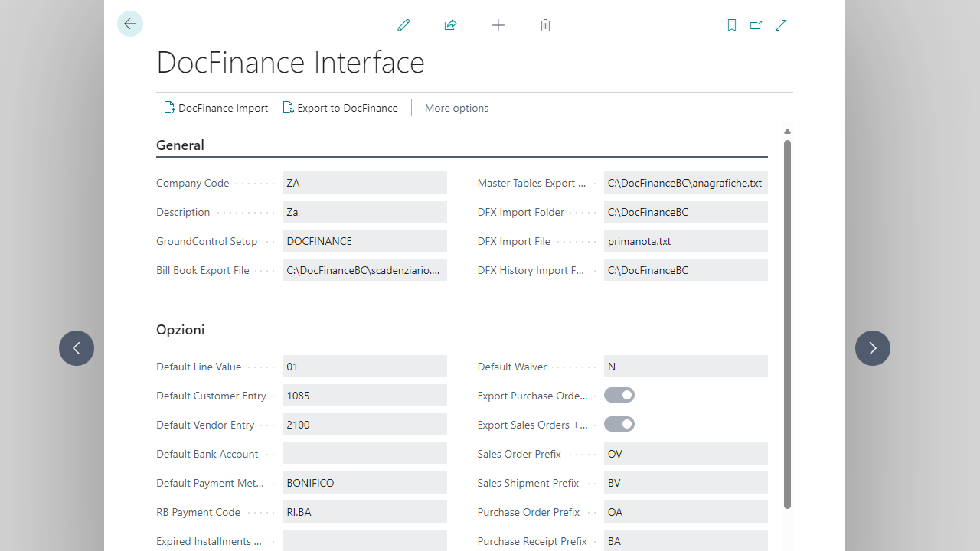
Task: Click the Default Line Value field
Action: (364, 367)
